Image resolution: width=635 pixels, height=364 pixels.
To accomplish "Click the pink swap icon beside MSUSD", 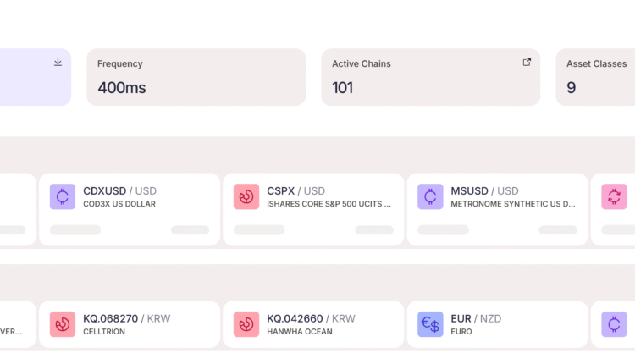I will point(614,197).
